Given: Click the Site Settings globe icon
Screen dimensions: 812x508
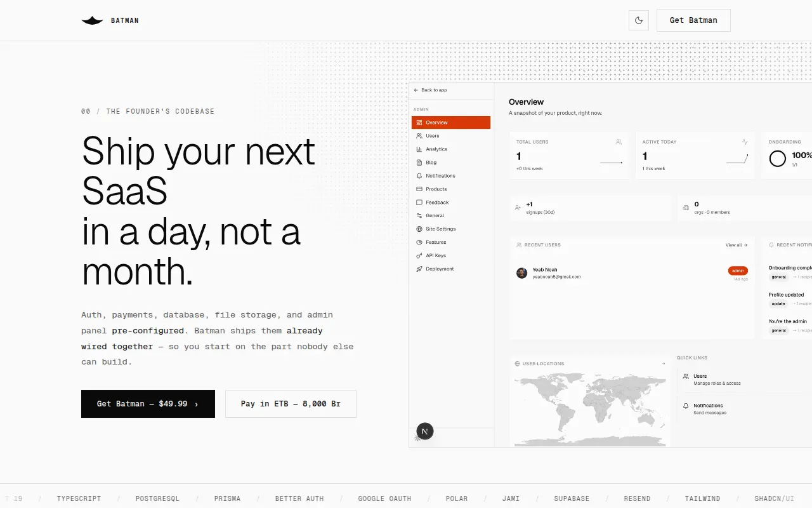Looking at the screenshot, I should coord(419,229).
